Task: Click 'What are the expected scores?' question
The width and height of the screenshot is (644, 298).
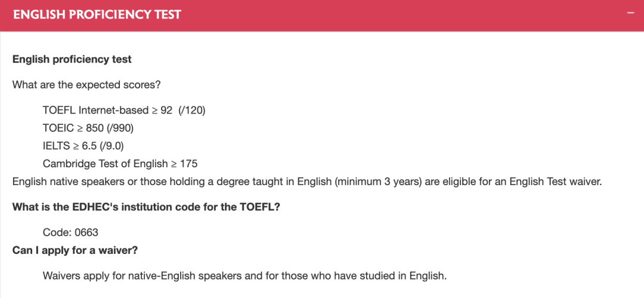Action: coord(86,85)
